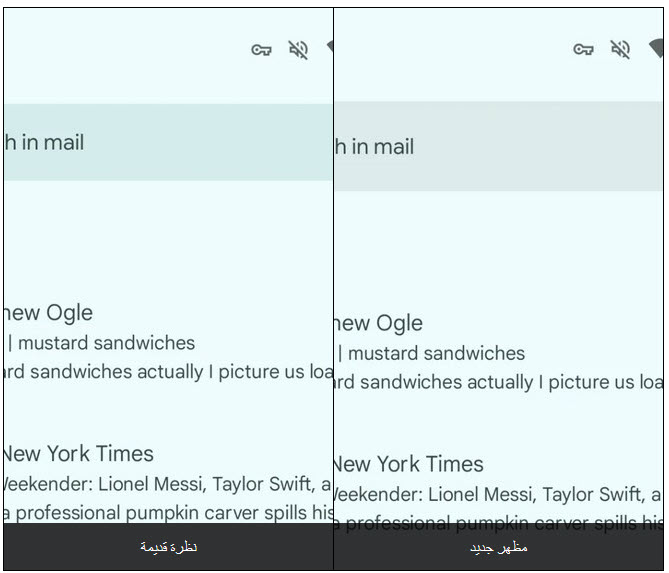Open the Ogle email sender in new look panel

[378, 324]
